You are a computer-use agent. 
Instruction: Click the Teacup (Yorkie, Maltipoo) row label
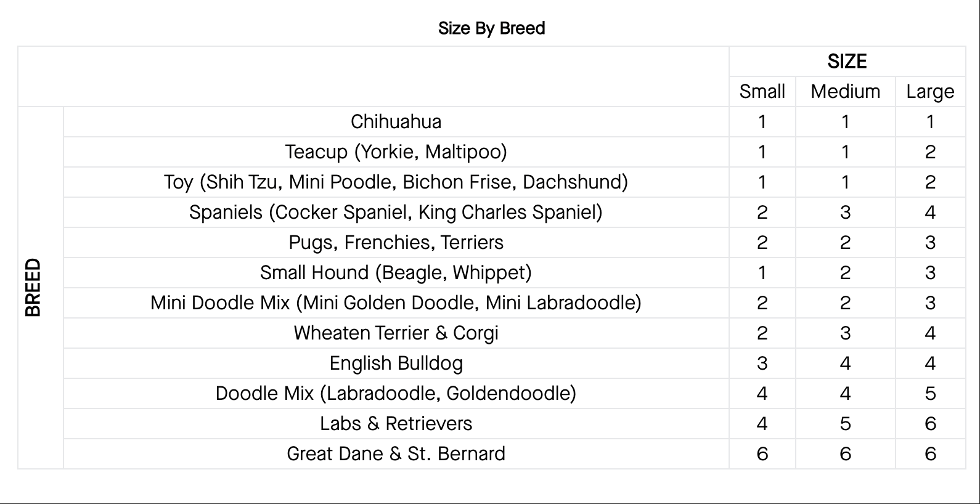[396, 152]
